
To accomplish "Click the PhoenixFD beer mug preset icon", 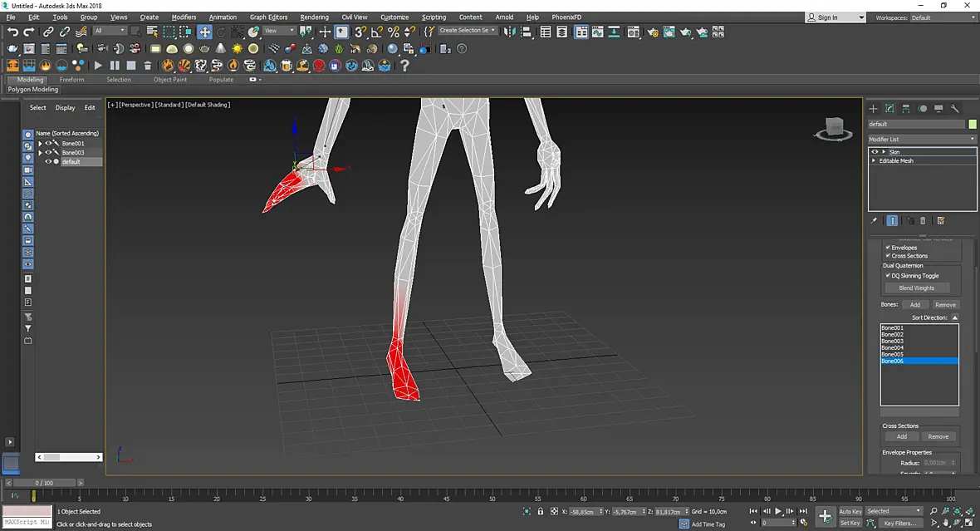I will [x=287, y=65].
